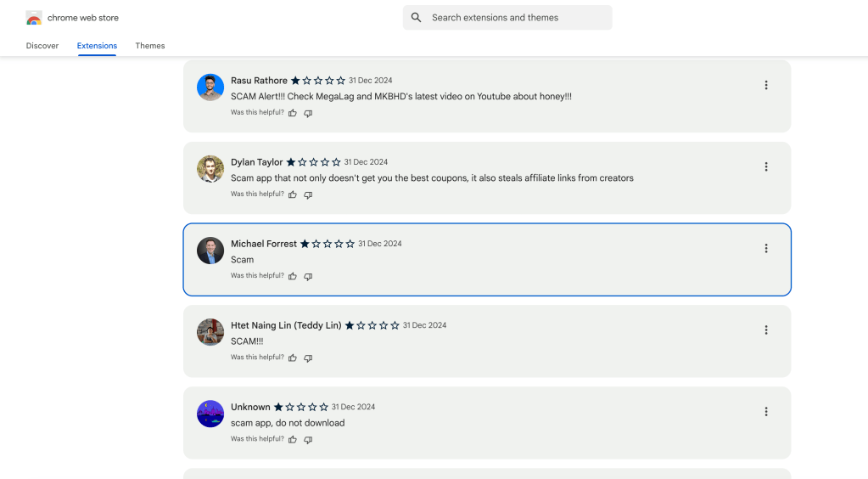Click the one-star rating on Rasu Rathore's review
Viewport: 868px width, 479px height.
[x=317, y=81]
